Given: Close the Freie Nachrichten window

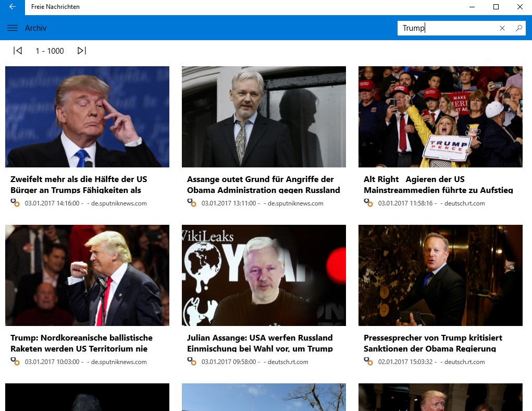Looking at the screenshot, I should coord(520,7).
